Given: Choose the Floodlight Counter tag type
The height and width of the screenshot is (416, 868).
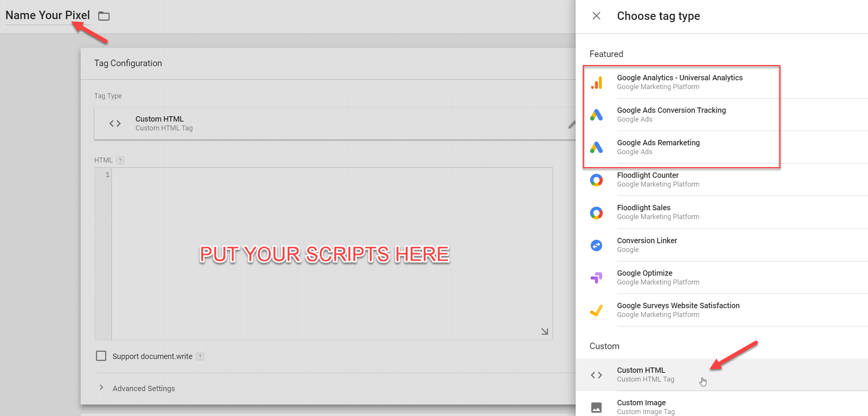Looking at the screenshot, I should tap(722, 180).
